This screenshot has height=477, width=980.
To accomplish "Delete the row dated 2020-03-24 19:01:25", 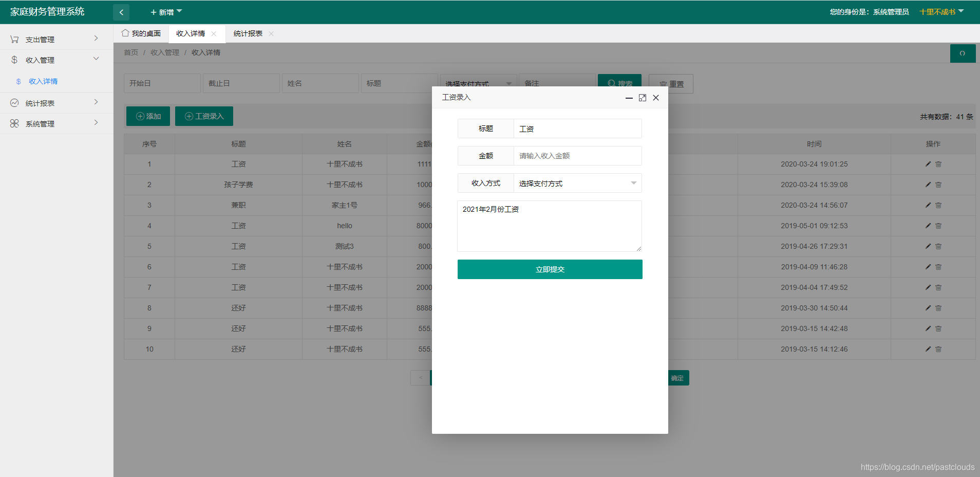I will point(938,164).
